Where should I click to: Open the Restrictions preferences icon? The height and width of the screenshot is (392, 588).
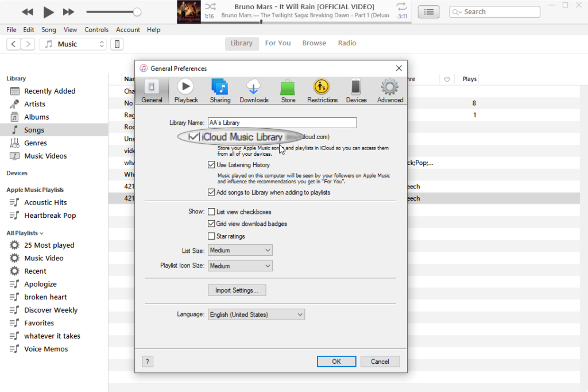[322, 87]
